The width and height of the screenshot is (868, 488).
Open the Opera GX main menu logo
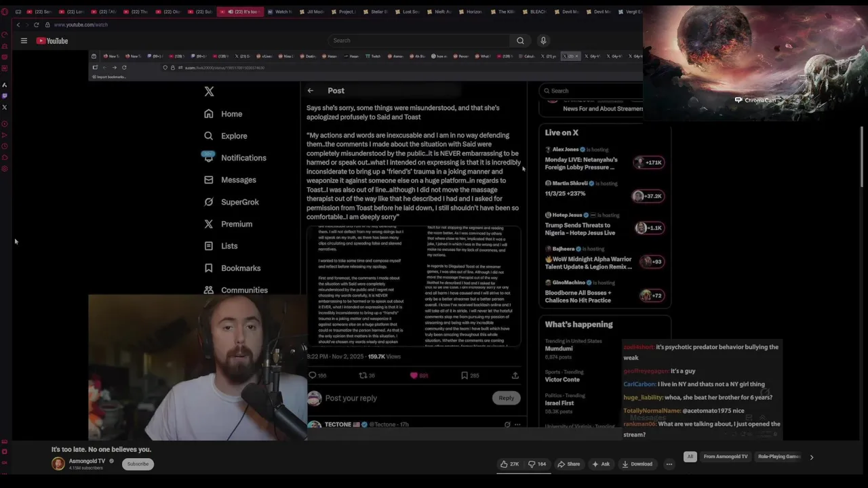[5, 12]
